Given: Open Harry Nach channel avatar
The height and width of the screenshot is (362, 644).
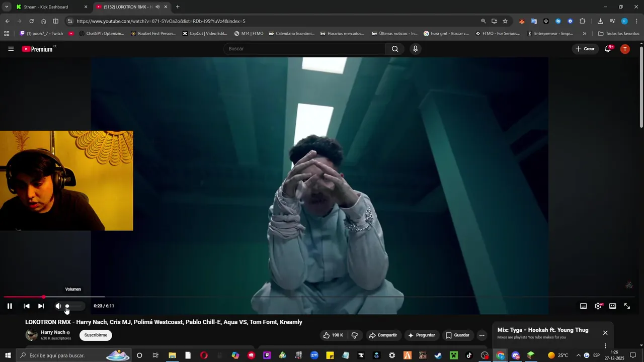Looking at the screenshot, I should [x=31, y=335].
